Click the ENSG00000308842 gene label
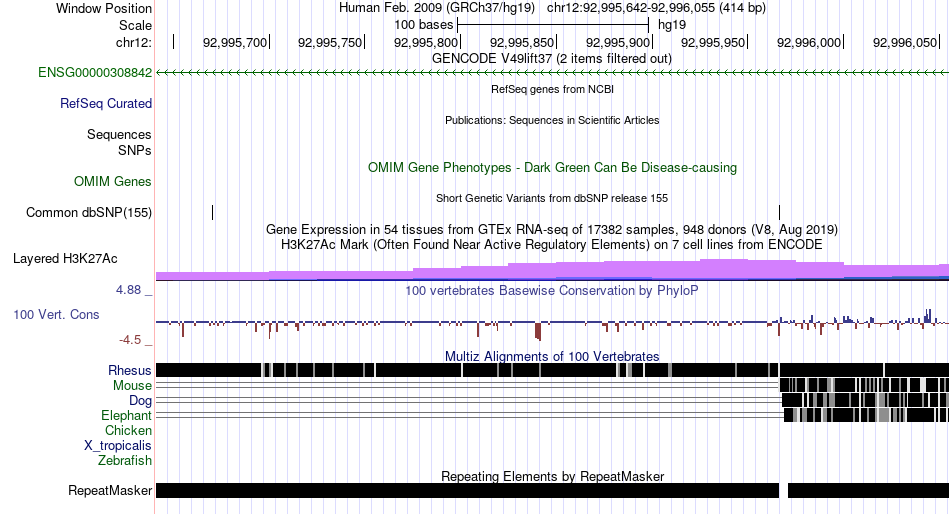Viewport: 950px width, 514px height. pos(95,73)
